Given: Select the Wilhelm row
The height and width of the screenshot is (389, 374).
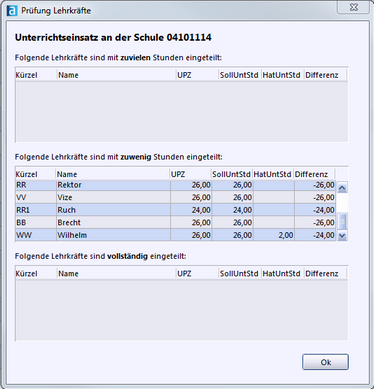Looking at the screenshot, I should click(x=176, y=235).
